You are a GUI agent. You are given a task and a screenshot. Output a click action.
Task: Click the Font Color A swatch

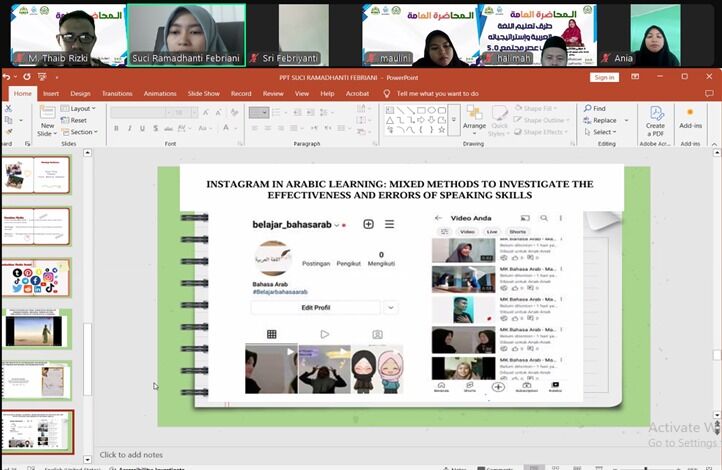click(226, 128)
